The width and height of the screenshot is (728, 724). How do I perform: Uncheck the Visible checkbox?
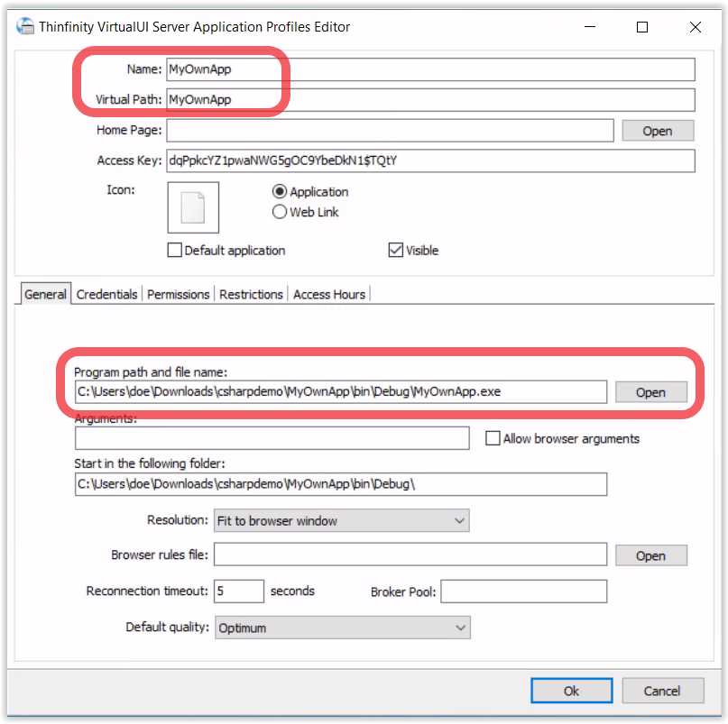(x=395, y=250)
